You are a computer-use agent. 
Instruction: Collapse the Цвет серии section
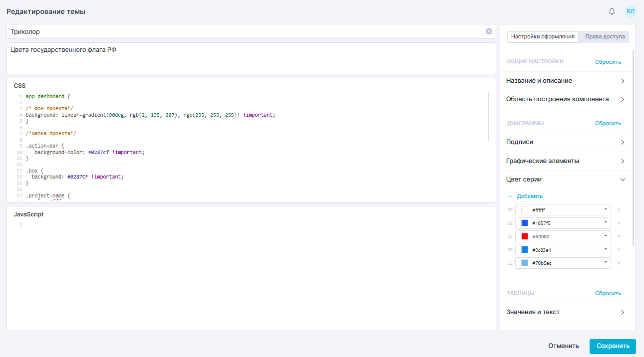(x=622, y=179)
